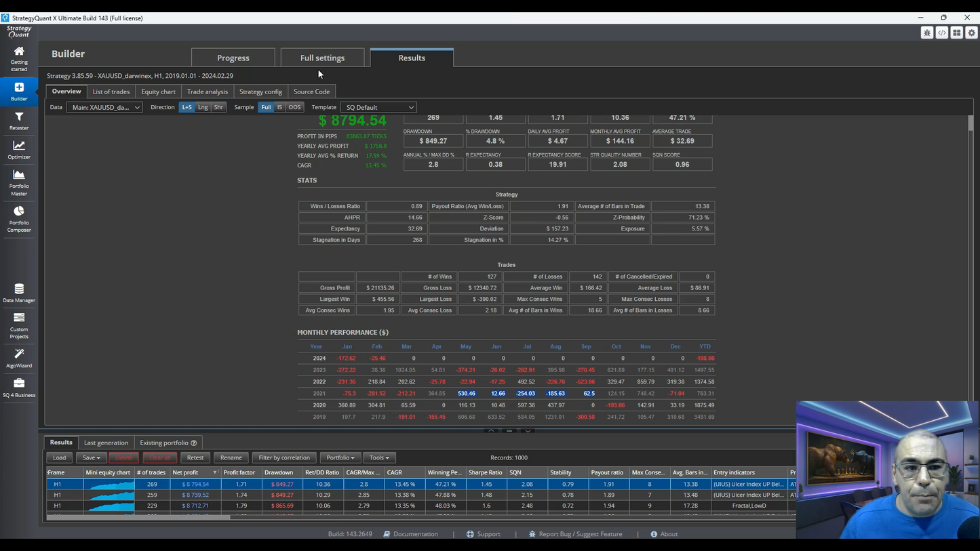Switch to the Progress tab
This screenshot has height=551, width=980.
(x=233, y=58)
